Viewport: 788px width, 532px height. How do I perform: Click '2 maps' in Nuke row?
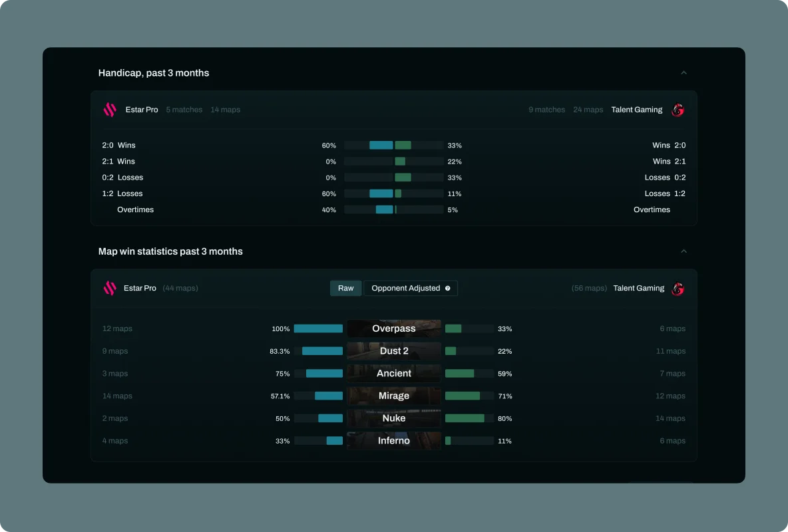point(115,418)
